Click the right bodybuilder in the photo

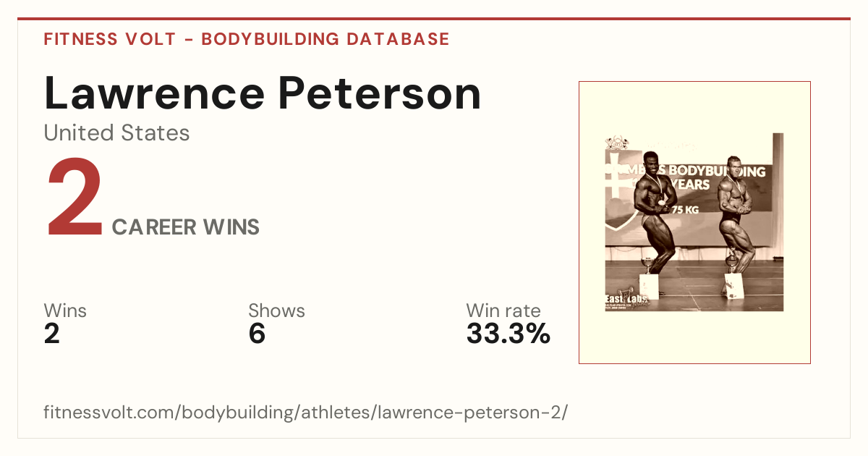pyautogui.click(x=736, y=215)
